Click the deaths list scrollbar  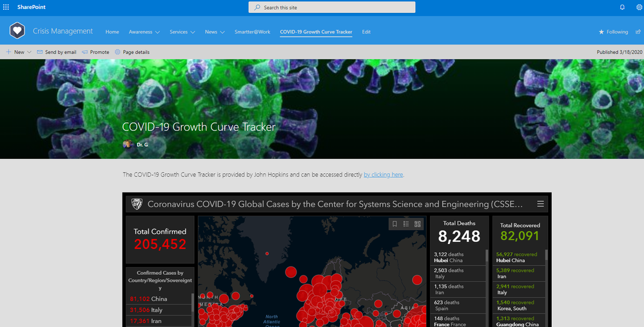pos(487,256)
